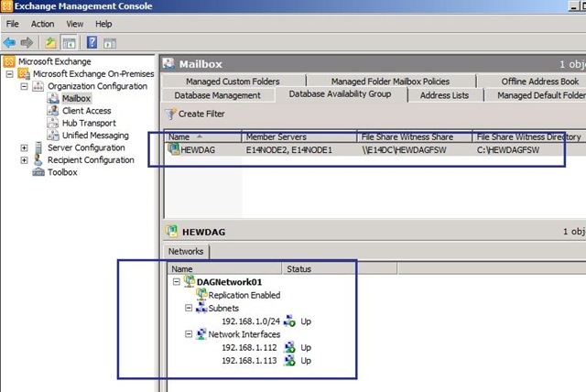
Task: Sort by Member Servers column header
Action: [x=299, y=136]
